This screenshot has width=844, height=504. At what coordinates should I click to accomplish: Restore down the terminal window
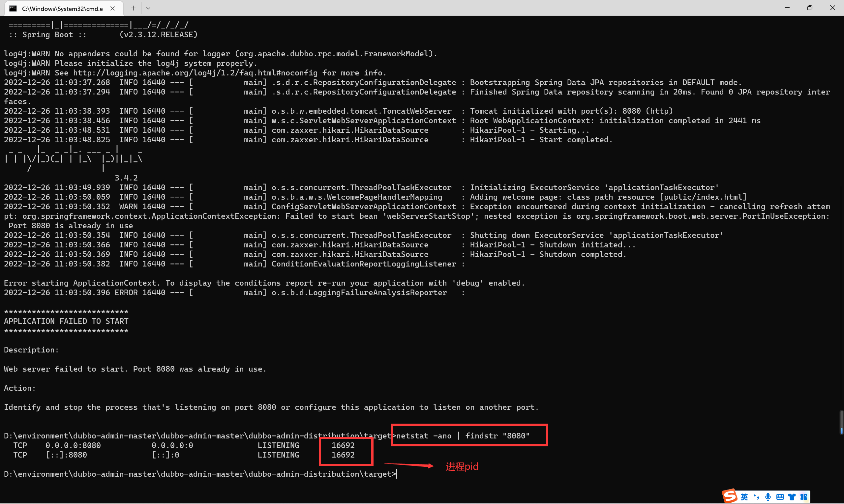(810, 8)
